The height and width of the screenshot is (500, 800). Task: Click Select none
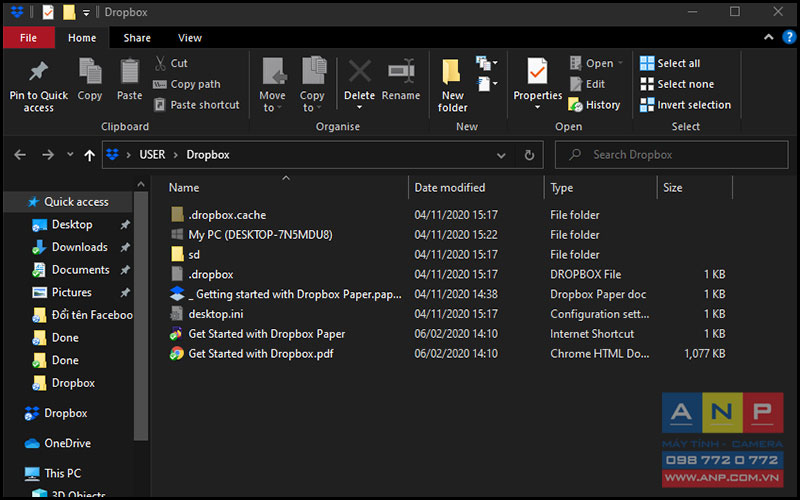pos(677,84)
